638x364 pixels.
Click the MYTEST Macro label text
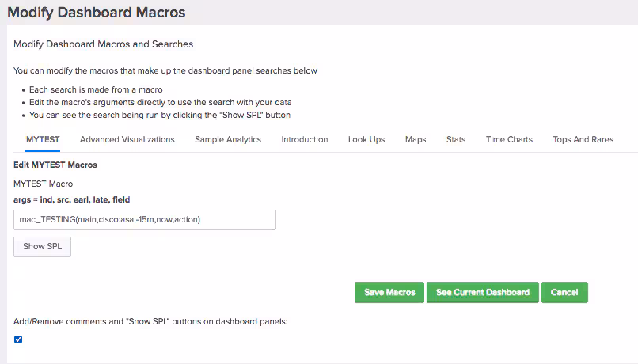[x=49, y=184]
